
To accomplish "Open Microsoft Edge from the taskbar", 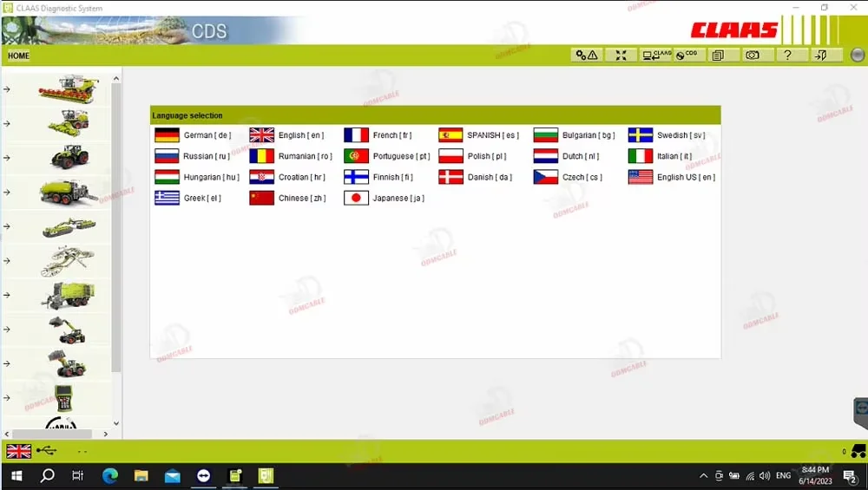I will [109, 475].
